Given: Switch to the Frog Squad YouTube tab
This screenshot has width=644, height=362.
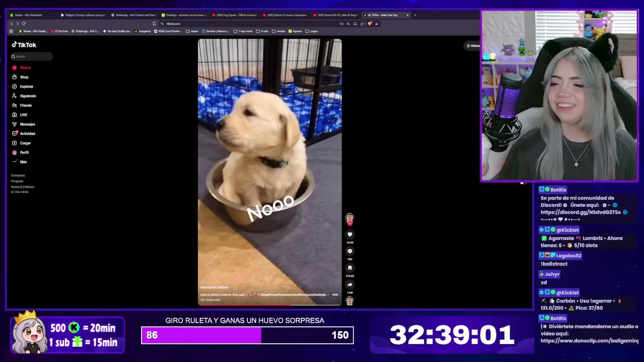Looking at the screenshot, I should (234, 15).
